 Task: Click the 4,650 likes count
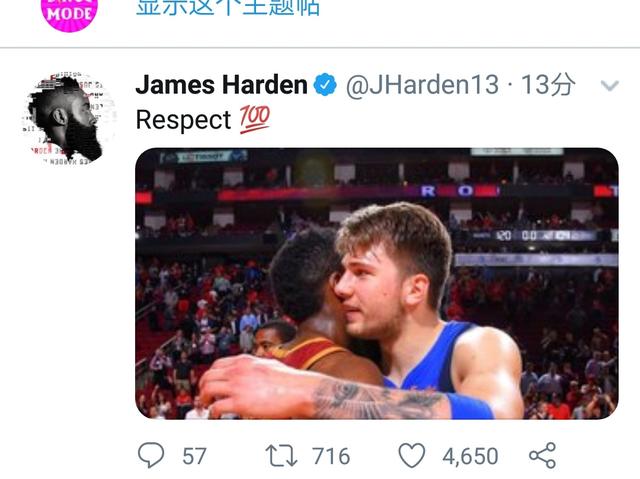tap(470, 456)
